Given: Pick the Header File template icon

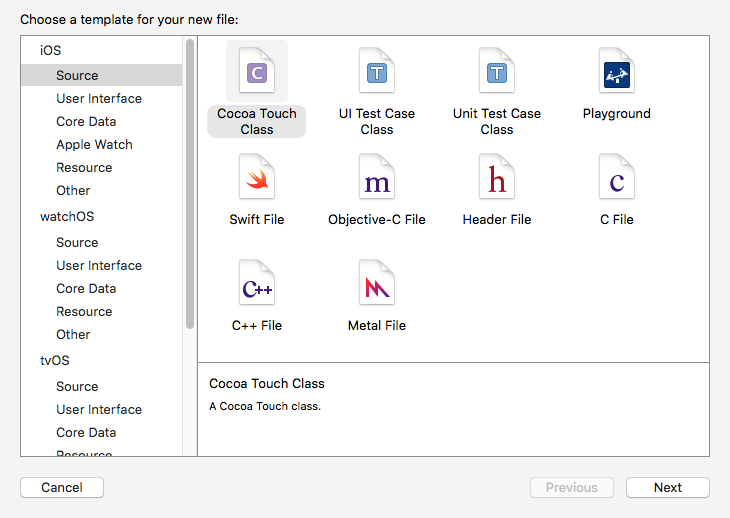Looking at the screenshot, I should click(497, 178).
